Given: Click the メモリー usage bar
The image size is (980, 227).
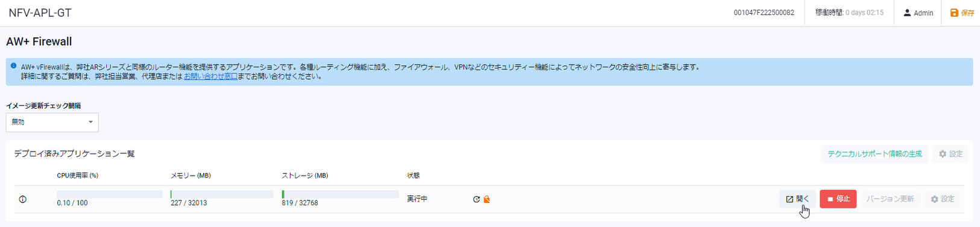Looking at the screenshot, I should click(x=222, y=194).
